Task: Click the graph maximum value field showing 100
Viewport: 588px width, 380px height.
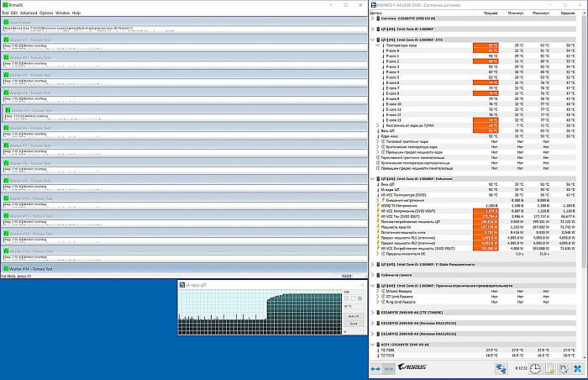Action: click(354, 292)
